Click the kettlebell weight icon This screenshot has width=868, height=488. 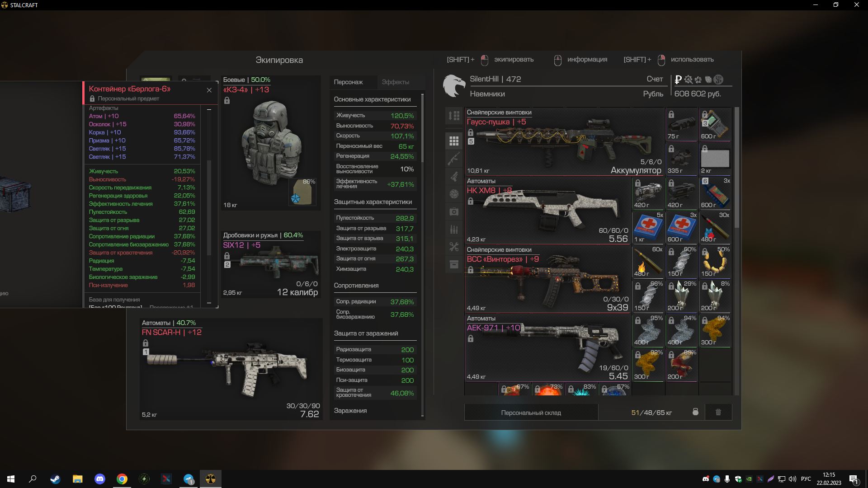coord(695,412)
